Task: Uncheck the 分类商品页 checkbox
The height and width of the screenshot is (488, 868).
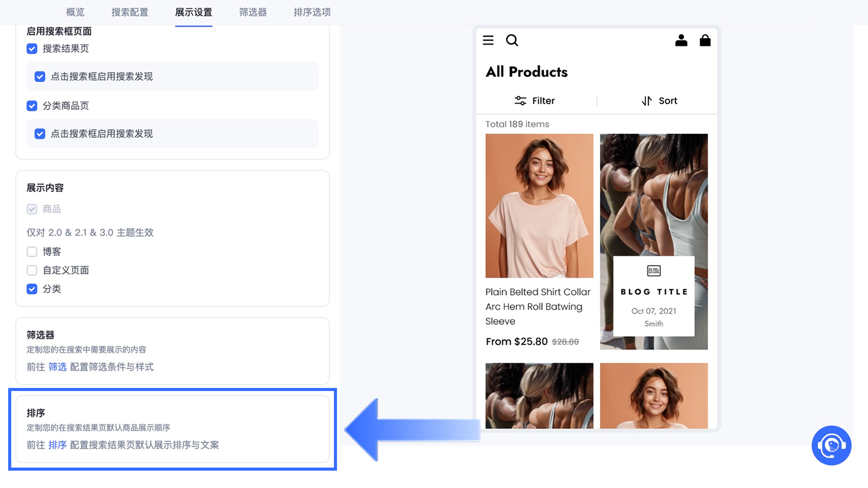Action: coord(32,106)
